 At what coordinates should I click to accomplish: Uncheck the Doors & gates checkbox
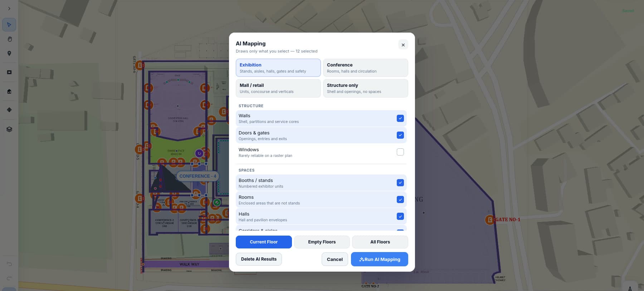tap(400, 135)
